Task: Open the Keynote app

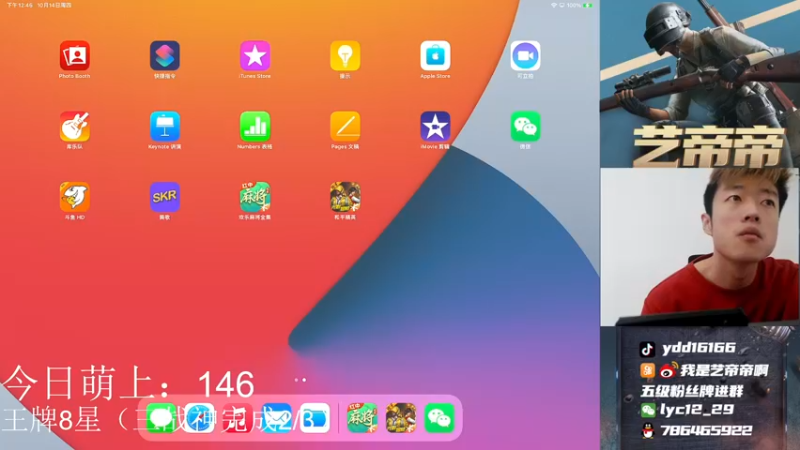Action: click(x=164, y=126)
